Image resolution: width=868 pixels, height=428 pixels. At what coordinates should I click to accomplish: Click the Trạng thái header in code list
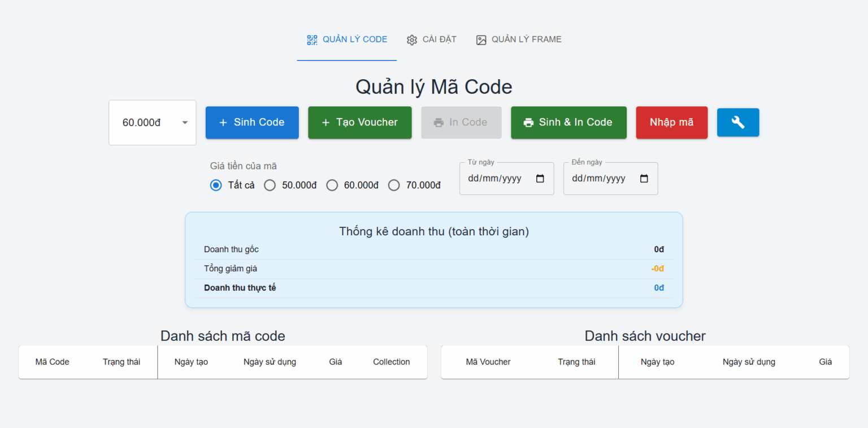coord(121,362)
